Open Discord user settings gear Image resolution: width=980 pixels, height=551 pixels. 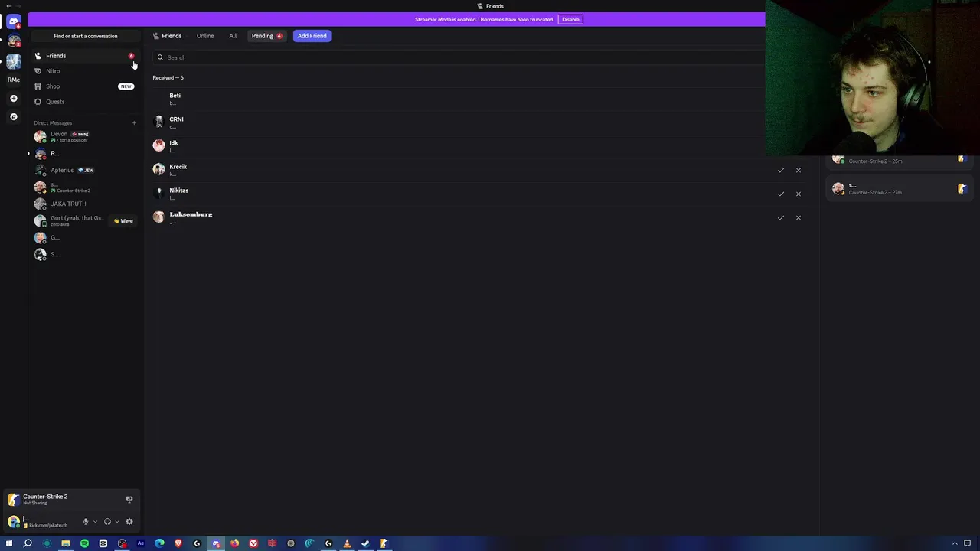click(x=129, y=522)
